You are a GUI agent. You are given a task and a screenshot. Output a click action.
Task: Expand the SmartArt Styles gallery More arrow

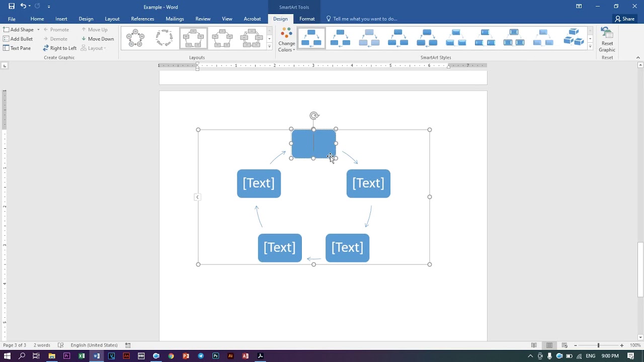coord(590,47)
